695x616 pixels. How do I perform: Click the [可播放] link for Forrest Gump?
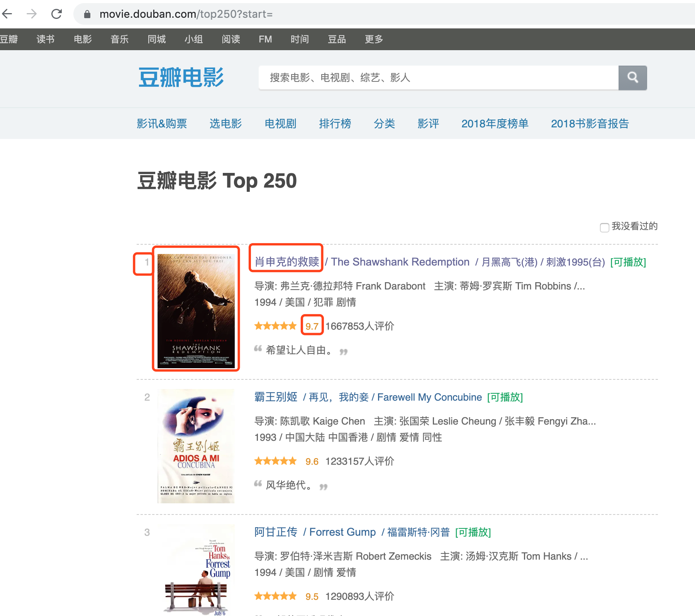473,532
